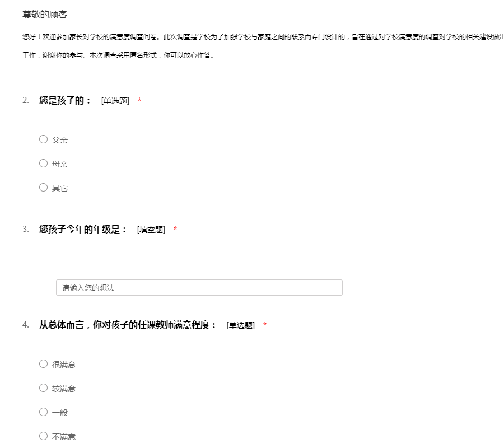Click the intro line starting with 工作，谢谢你的参与

[x=118, y=56]
